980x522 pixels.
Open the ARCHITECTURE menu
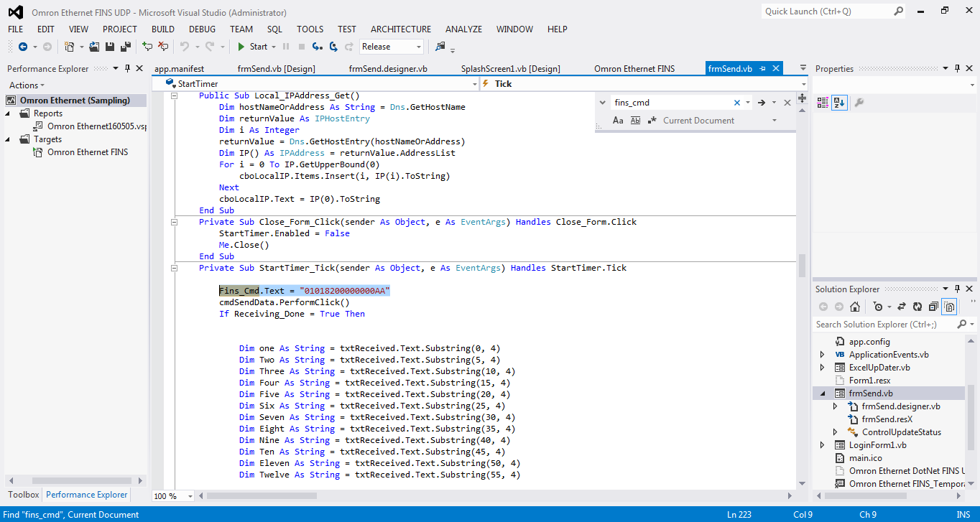401,29
